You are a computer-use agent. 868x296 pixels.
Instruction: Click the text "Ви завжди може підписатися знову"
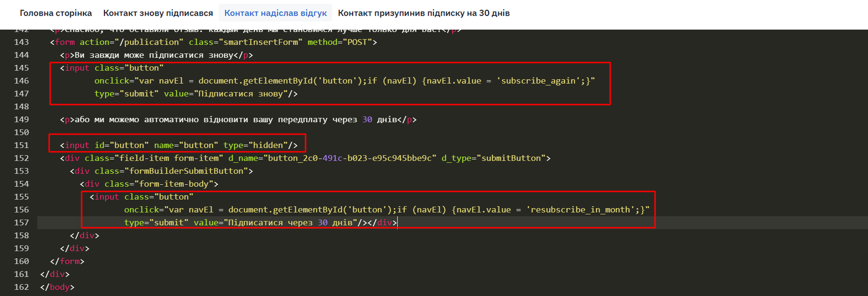point(154,55)
